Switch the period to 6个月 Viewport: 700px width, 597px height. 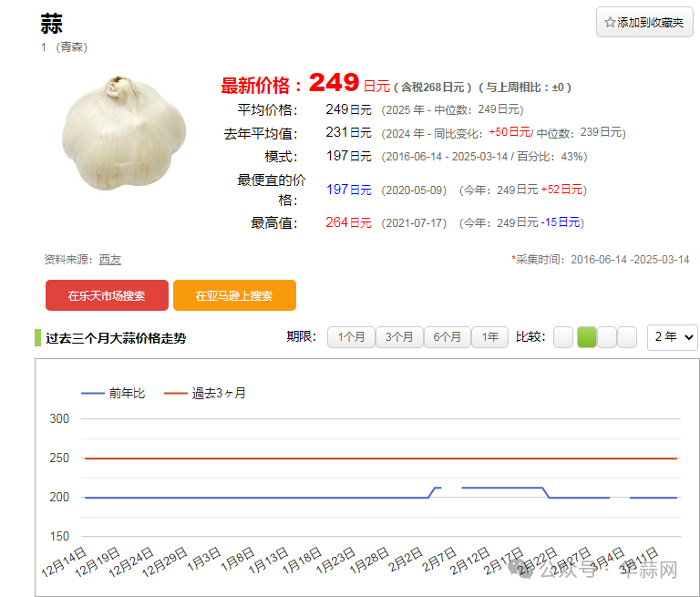pos(448,337)
